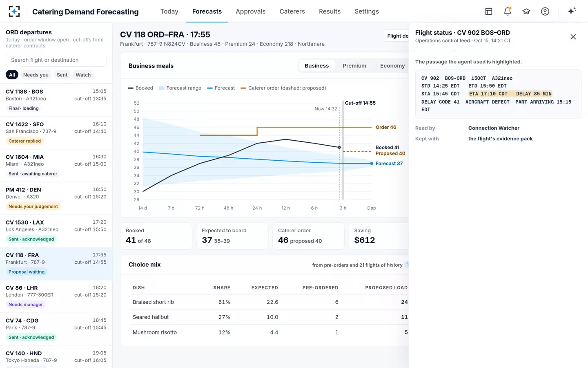Open the graduation cap help icon
588x368 pixels.
(526, 11)
